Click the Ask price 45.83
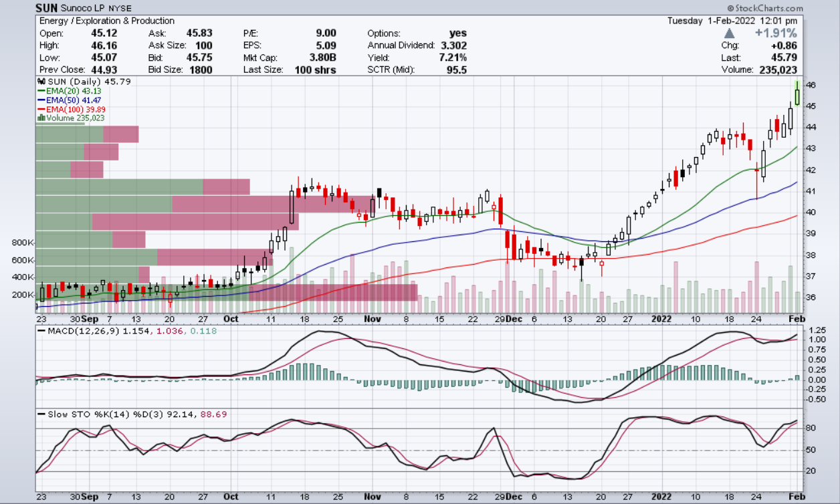This screenshot has height=504, width=840. point(199,33)
